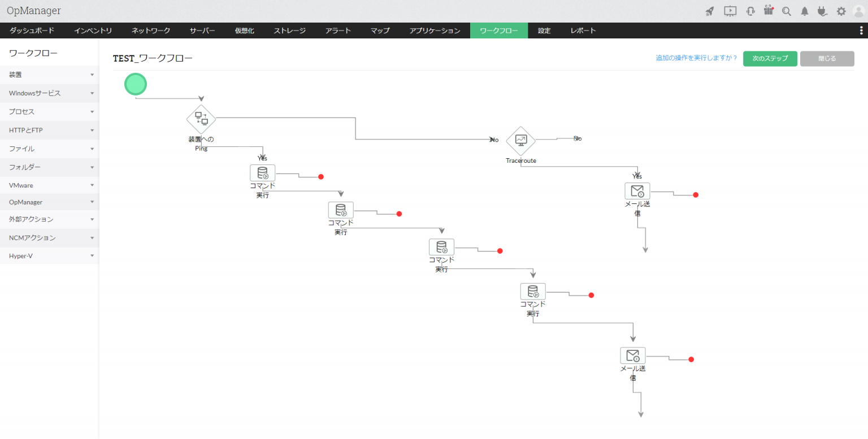This screenshot has height=439, width=868.
Task: Click the 閉じる button
Action: pos(827,59)
